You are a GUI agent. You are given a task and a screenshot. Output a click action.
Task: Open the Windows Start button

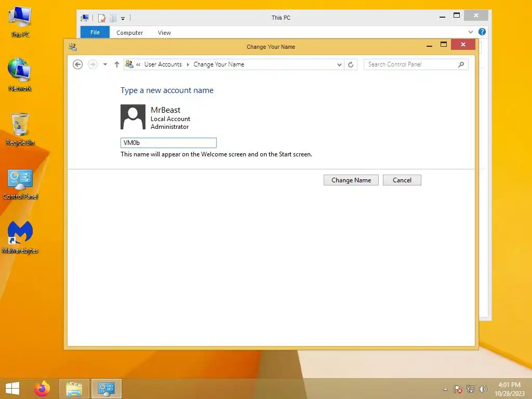click(x=12, y=389)
